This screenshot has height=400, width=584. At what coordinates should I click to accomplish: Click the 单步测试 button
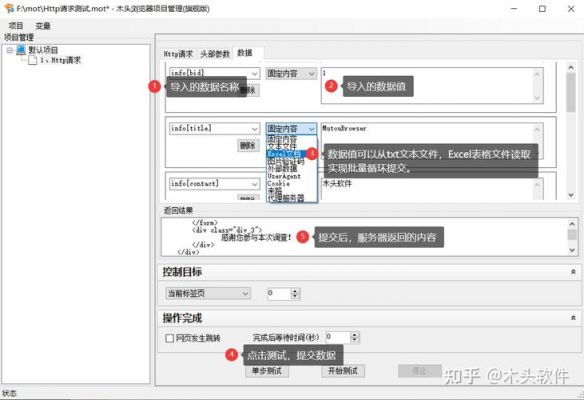267,371
